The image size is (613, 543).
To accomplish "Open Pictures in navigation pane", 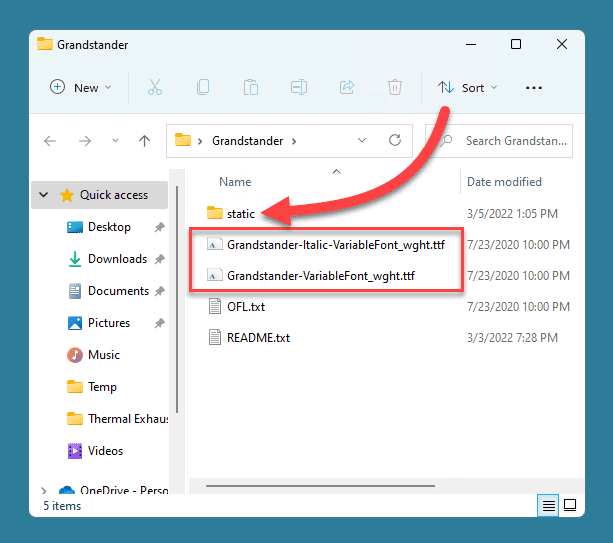I will 109,323.
